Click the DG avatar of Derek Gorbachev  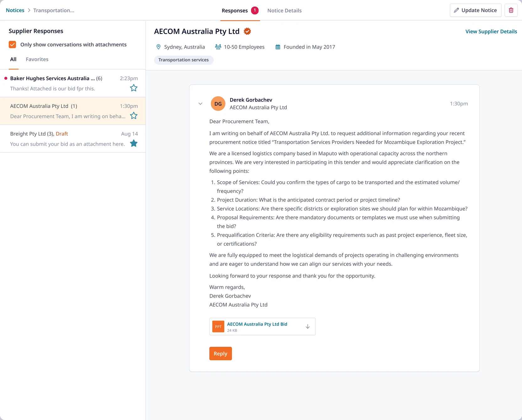point(218,104)
